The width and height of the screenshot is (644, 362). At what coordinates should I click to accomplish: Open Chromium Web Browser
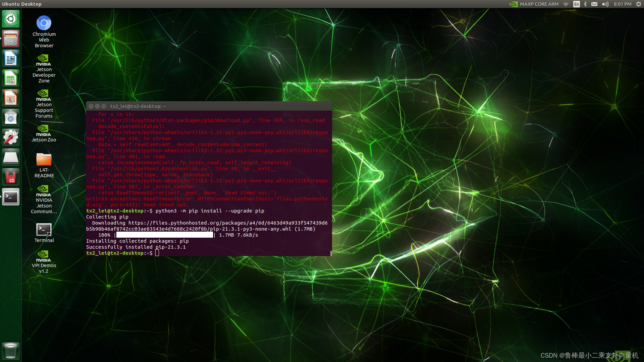(x=44, y=22)
